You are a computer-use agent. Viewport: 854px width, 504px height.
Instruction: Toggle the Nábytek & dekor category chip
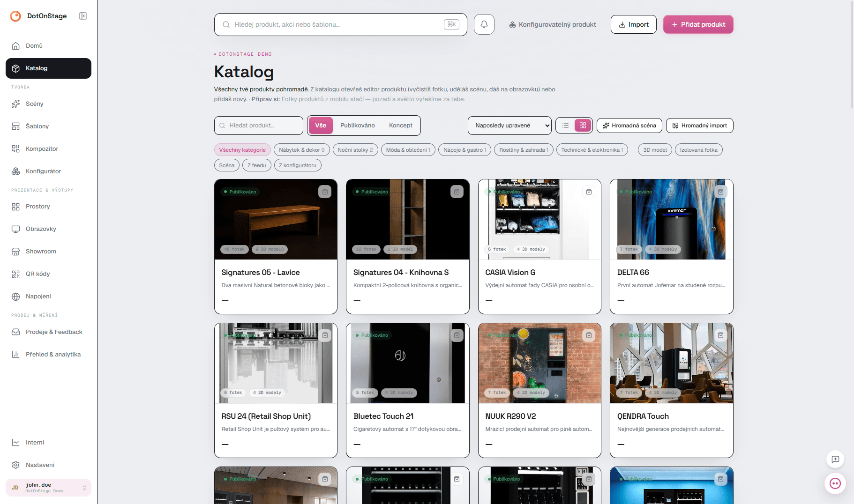click(x=302, y=150)
